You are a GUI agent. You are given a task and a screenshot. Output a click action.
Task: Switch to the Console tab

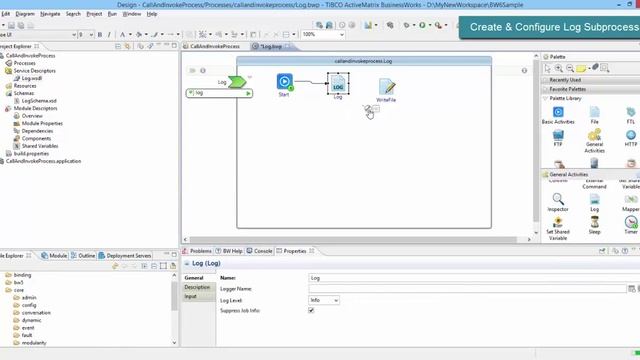point(260,251)
